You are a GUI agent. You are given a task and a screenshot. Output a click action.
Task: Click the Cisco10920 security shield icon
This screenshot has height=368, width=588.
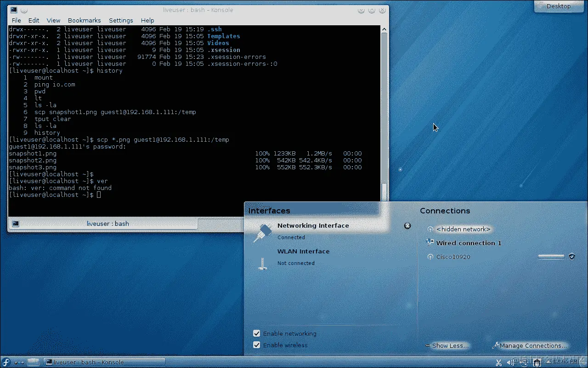[572, 257]
